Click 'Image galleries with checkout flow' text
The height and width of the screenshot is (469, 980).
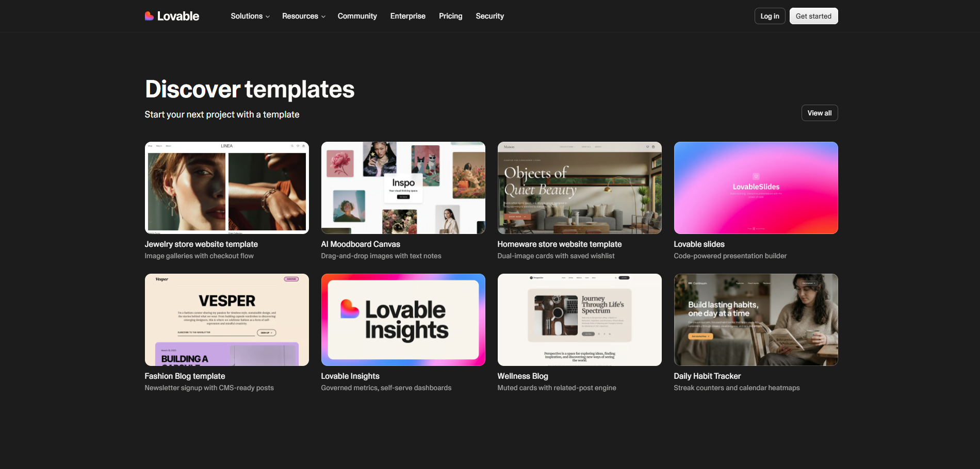coord(199,256)
